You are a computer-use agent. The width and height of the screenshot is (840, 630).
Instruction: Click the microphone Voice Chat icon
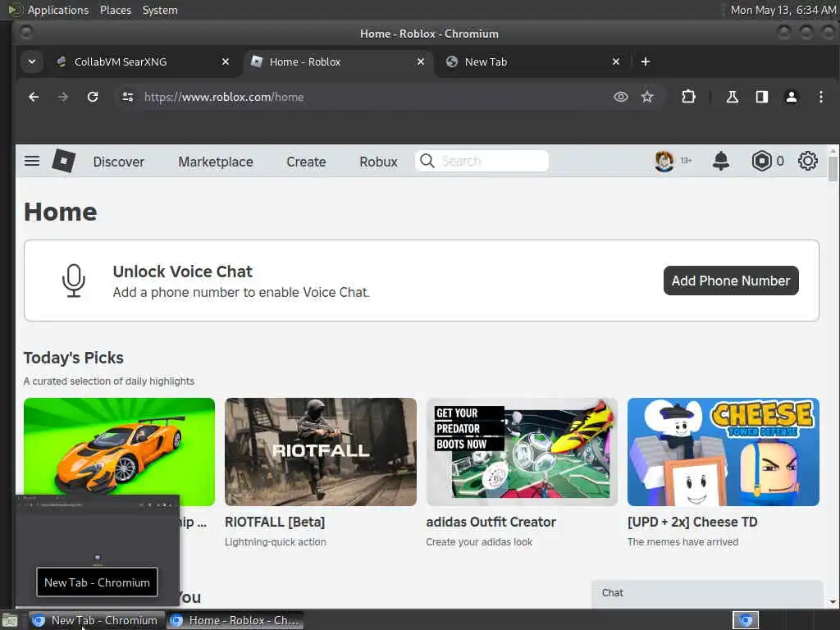73,281
